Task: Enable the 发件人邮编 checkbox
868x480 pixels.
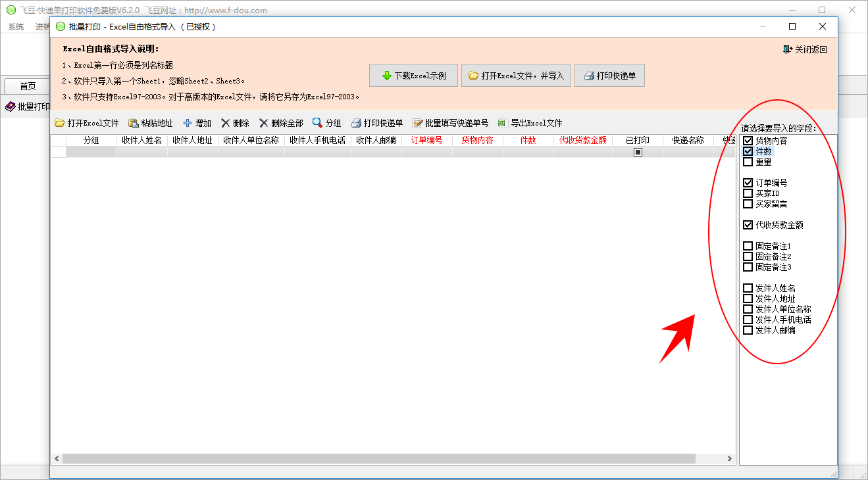Action: (748, 330)
